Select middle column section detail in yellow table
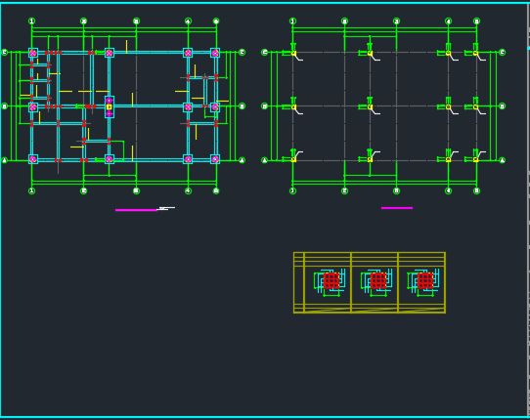 point(376,282)
